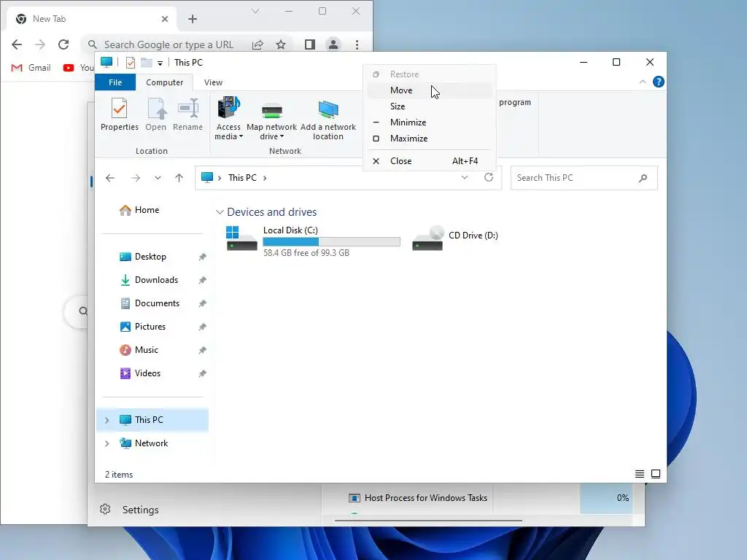Click Properties checkmark in quick access toolbar

tap(130, 63)
